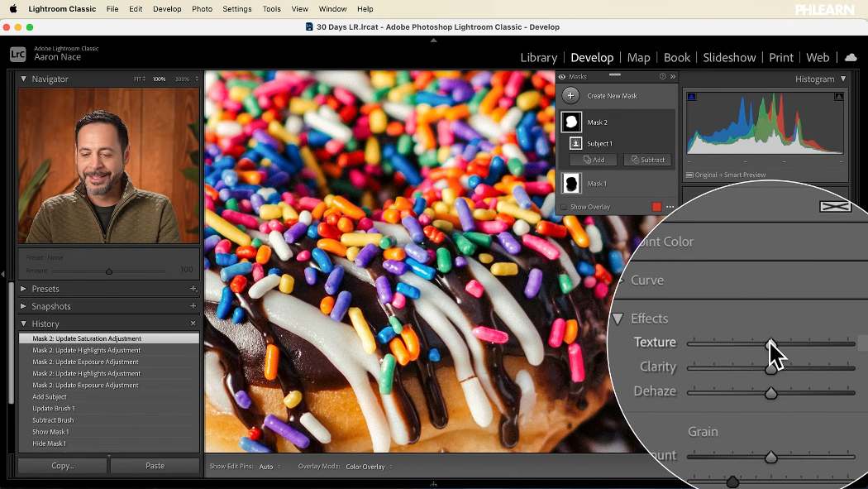
Task: Open the File menu
Action: point(112,9)
